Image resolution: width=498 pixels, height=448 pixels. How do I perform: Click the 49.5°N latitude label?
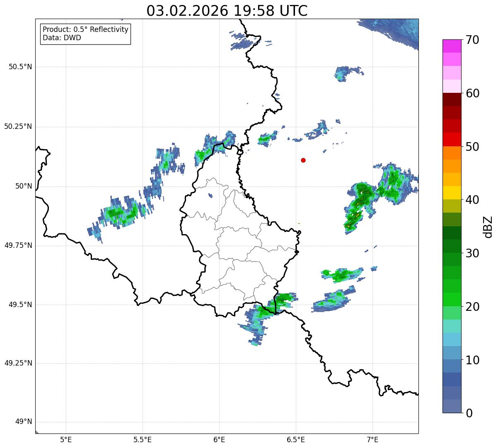(20, 305)
